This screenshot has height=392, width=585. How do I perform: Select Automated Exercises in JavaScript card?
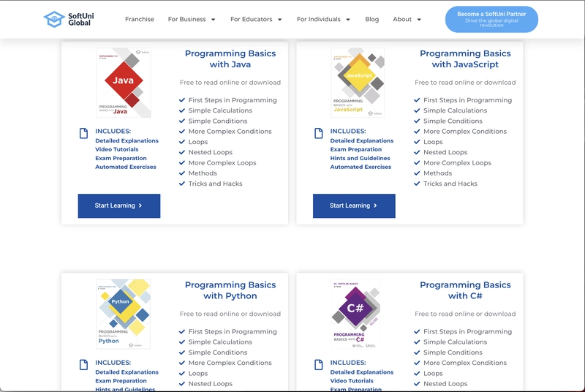tap(361, 167)
